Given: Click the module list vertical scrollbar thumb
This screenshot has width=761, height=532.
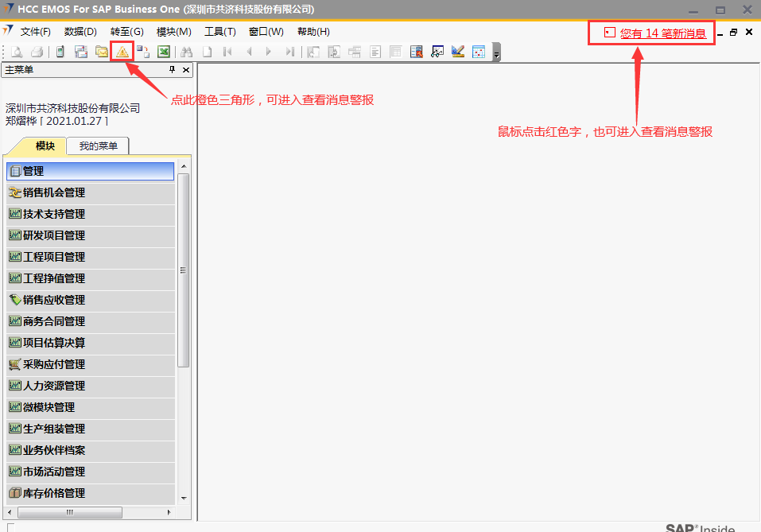Looking at the screenshot, I should [184, 270].
